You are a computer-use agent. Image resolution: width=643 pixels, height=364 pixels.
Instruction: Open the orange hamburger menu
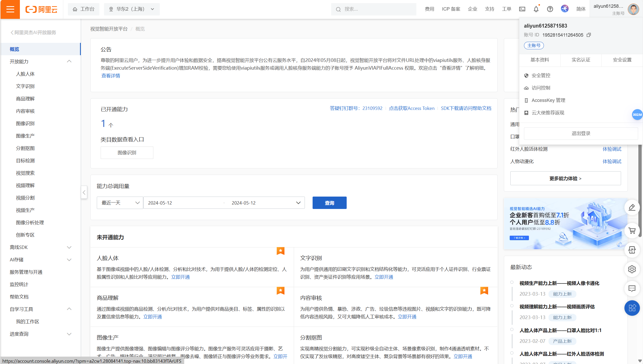point(10,9)
